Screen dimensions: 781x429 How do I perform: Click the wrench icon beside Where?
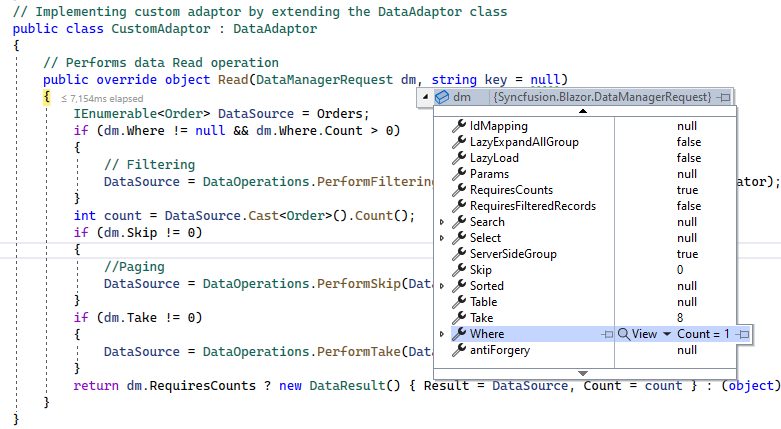(459, 334)
